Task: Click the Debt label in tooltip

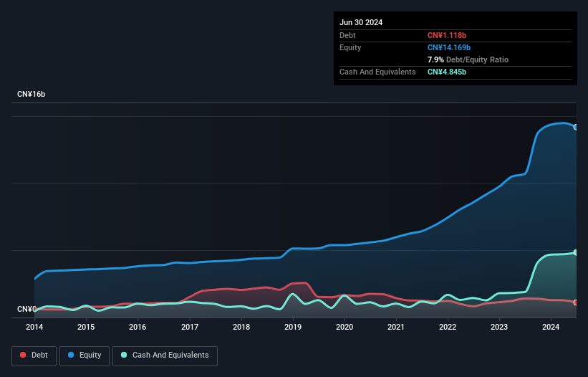Action: (347, 35)
